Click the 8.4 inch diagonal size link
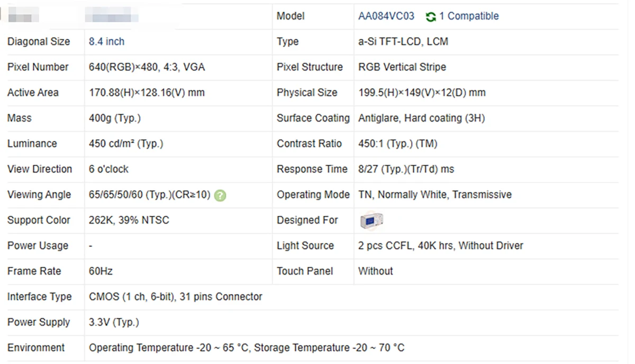Image resolution: width=635 pixels, height=364 pixels. click(x=106, y=42)
